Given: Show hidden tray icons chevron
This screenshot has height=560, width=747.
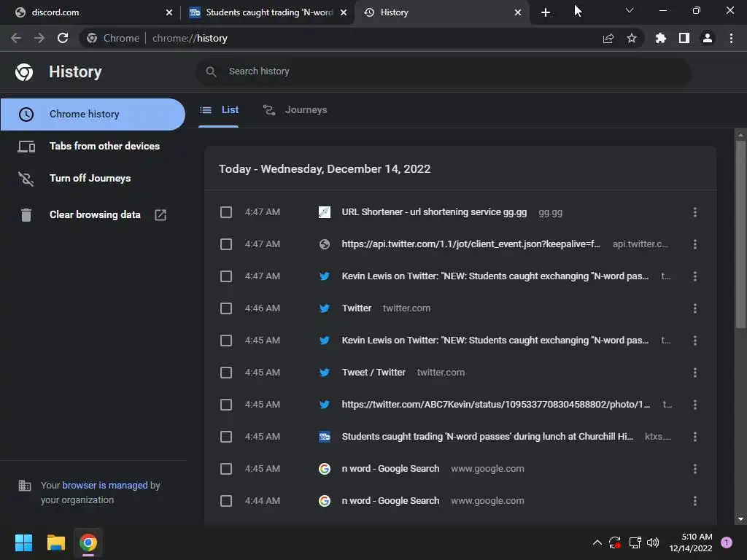Looking at the screenshot, I should 597,542.
